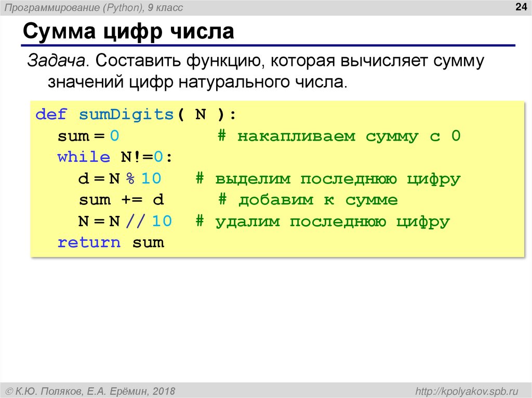Select the return sum statement
Image resolution: width=532 pixels, height=398 pixels.
[109, 242]
